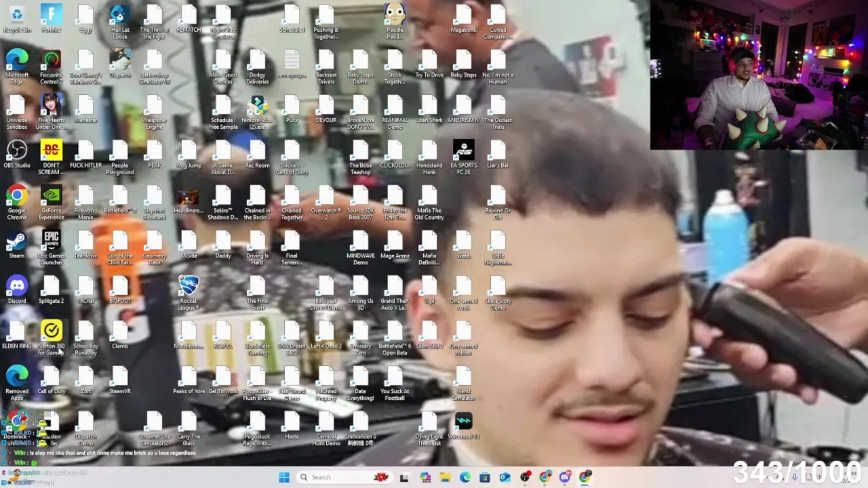Open Outlook from the taskbar
Screen dimensions: 868x488
(505, 477)
